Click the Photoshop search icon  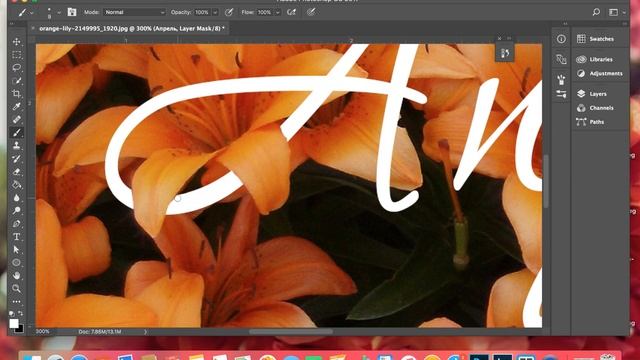tap(596, 12)
